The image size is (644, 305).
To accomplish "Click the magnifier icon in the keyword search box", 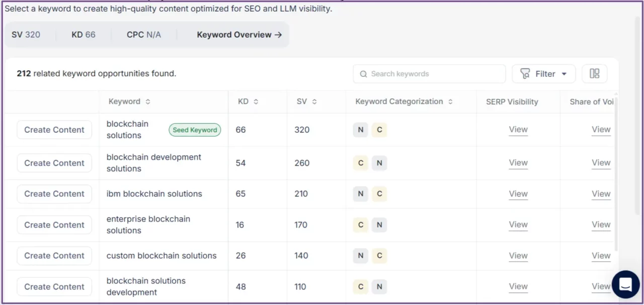I will point(363,74).
